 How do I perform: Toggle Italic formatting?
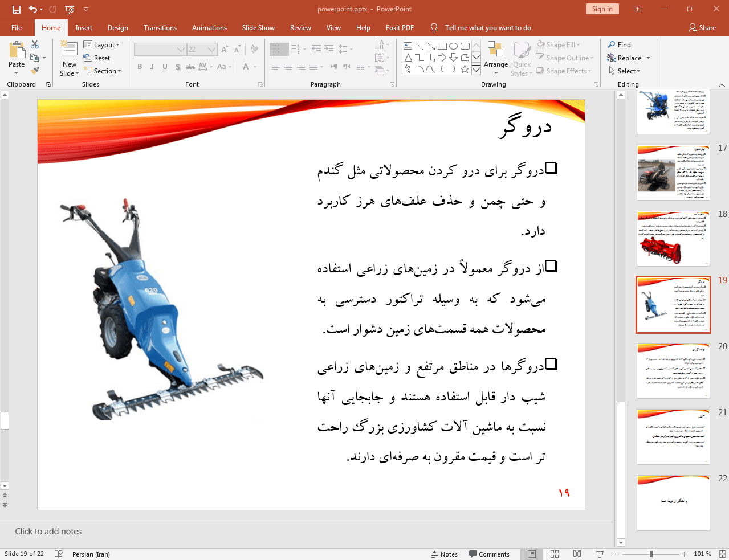coord(152,67)
